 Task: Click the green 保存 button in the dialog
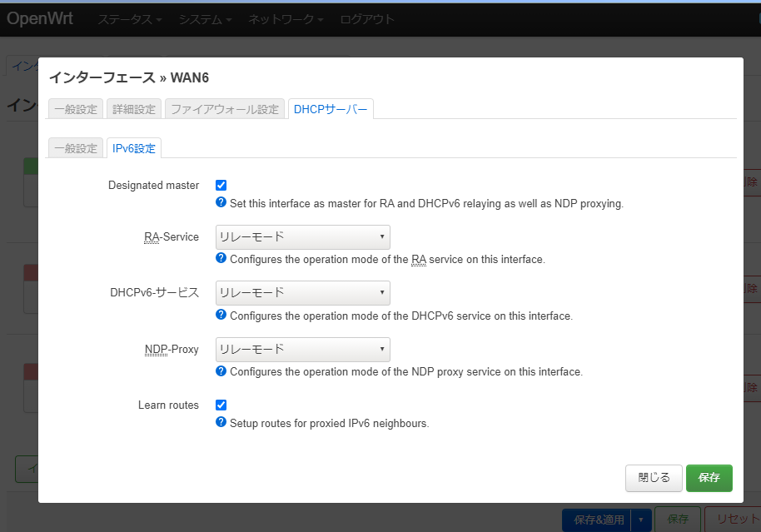[x=709, y=478]
